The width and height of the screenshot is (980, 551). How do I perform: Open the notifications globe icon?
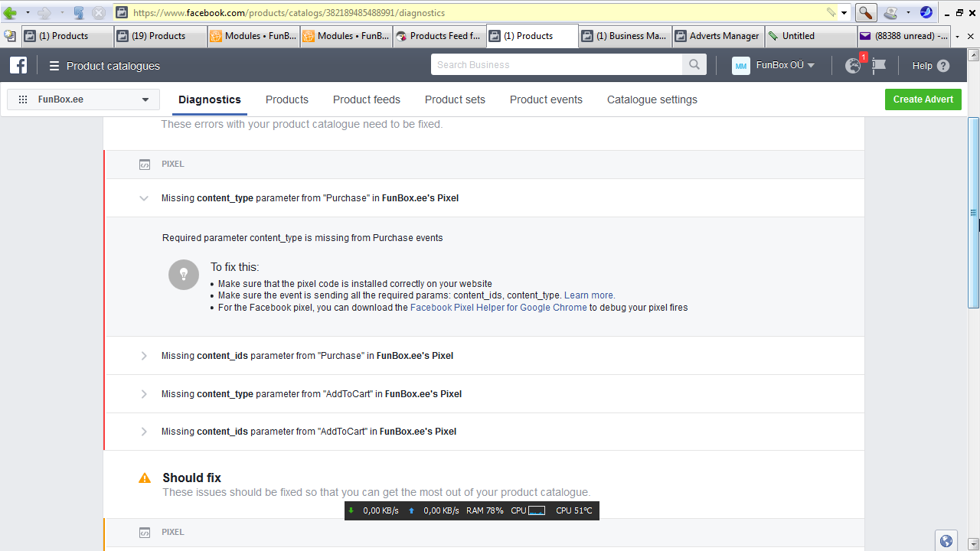pyautogui.click(x=853, y=66)
